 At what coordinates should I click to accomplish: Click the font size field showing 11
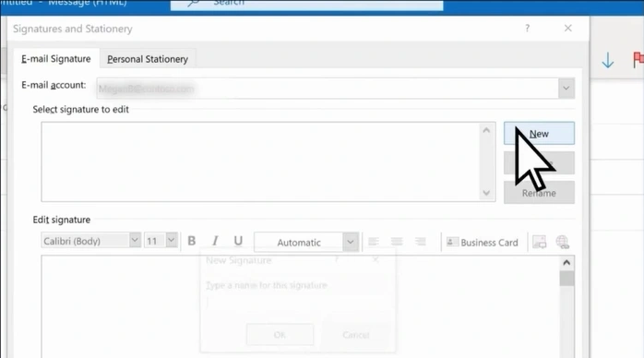[x=155, y=241]
